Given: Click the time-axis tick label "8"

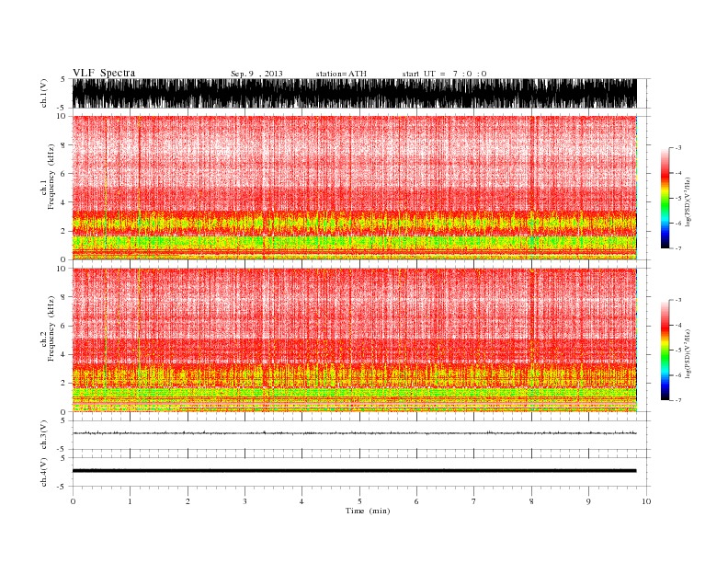Looking at the screenshot, I should [x=531, y=501].
